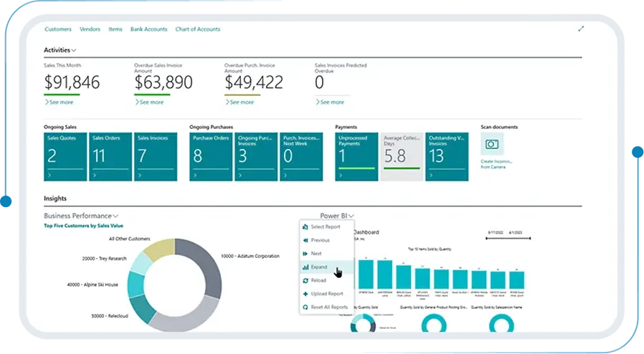Click the Reset All Reports icon
The image size is (644, 354).
click(x=306, y=307)
